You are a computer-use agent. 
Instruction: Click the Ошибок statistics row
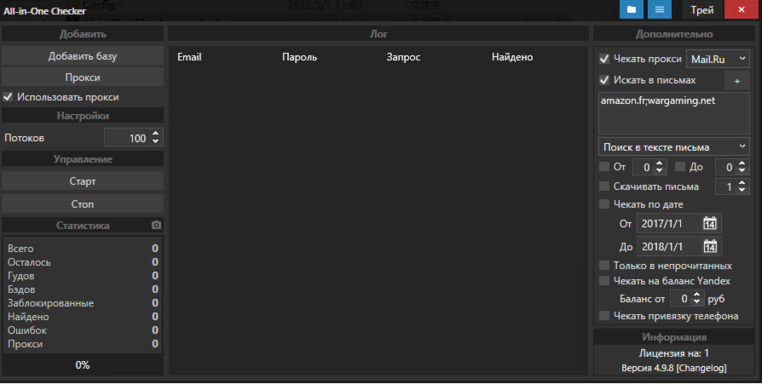point(83,330)
